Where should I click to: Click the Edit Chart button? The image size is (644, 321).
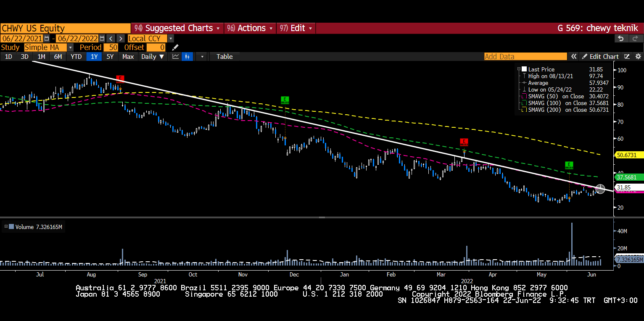(600, 57)
